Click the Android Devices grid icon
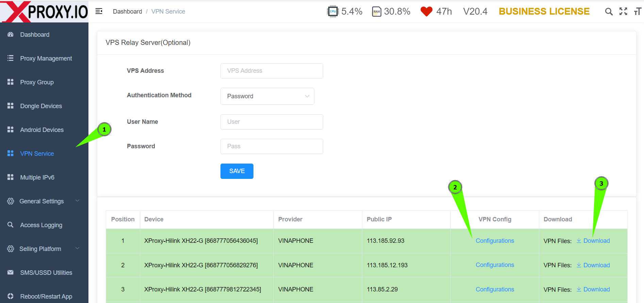 (11, 130)
